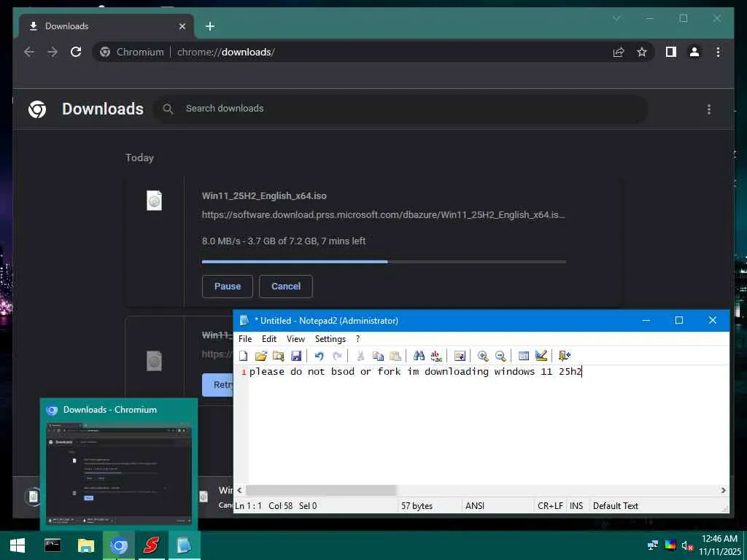Image resolution: width=747 pixels, height=560 pixels.
Task: Open the File menu in Notepad2
Action: click(245, 338)
